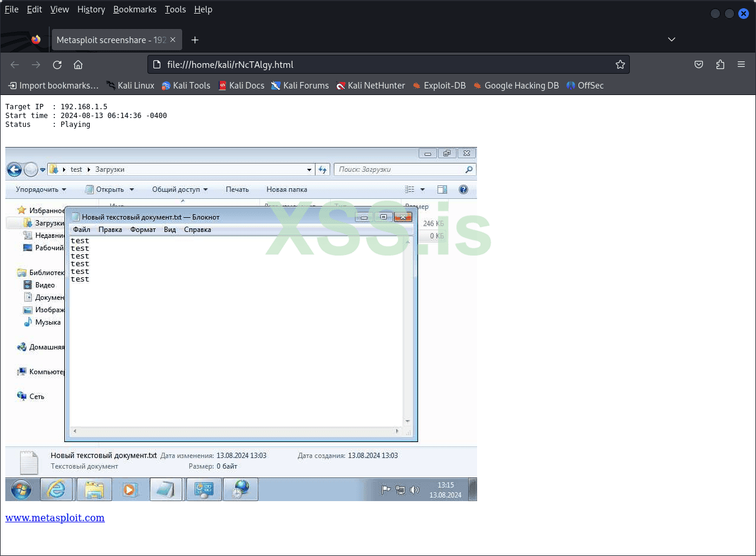
Task: Click the Firefox logo beside the tab
Action: click(36, 40)
